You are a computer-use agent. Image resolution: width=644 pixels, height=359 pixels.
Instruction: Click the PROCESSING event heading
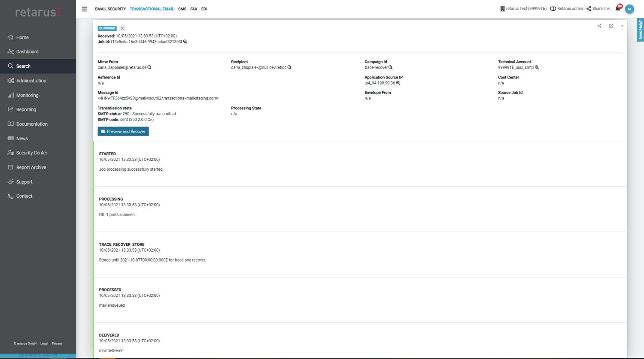click(x=111, y=199)
